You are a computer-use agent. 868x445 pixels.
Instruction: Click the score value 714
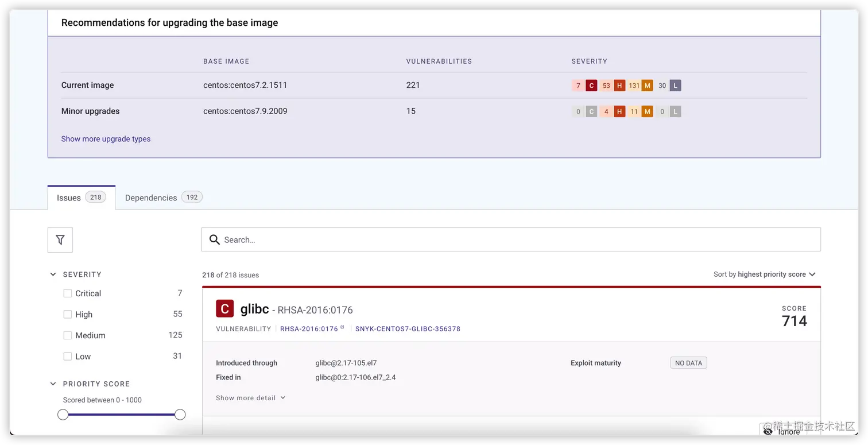(795, 321)
